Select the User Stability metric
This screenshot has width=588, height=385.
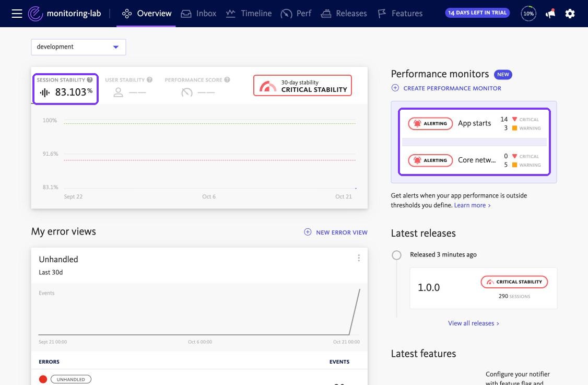[128, 87]
